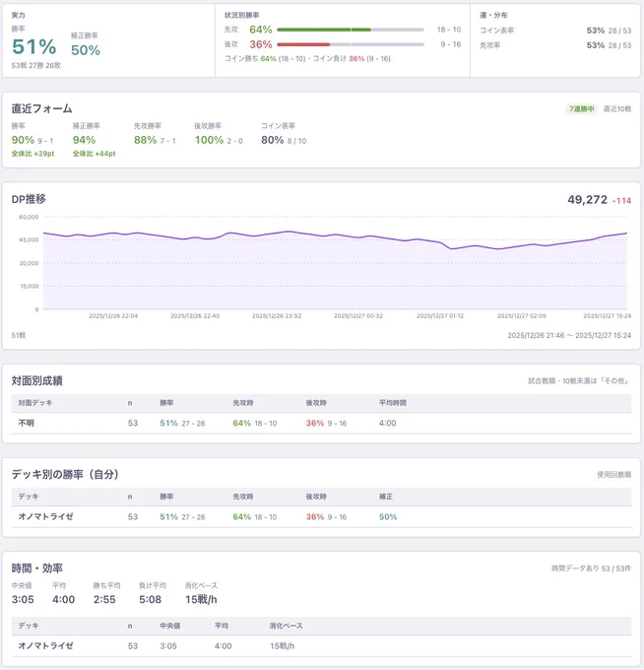Click the 2025/12/26 22:04 x-axis label

(113, 316)
